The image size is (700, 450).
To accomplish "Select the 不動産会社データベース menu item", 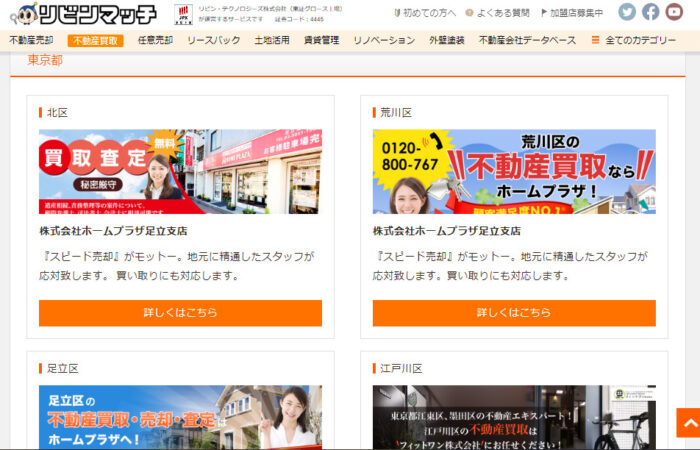I will point(528,40).
